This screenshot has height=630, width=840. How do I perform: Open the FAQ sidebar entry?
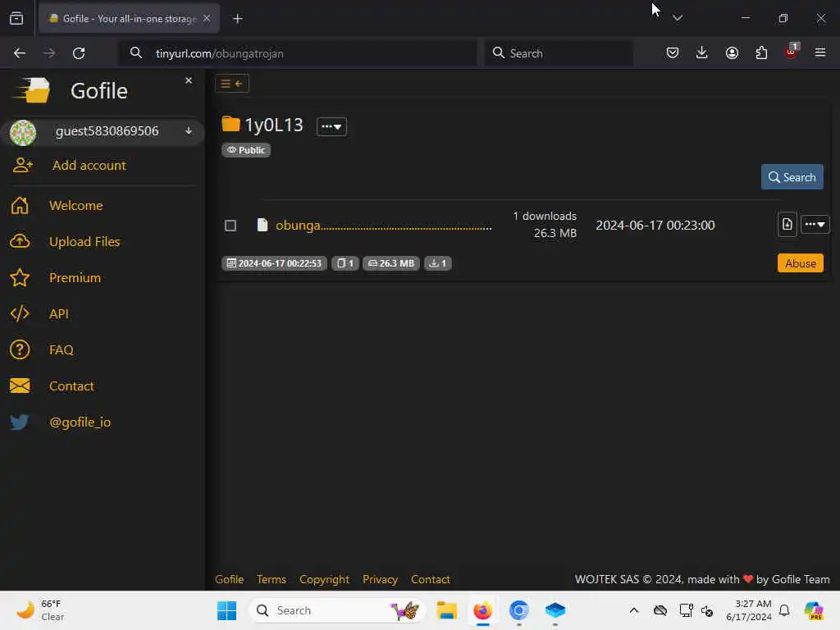[61, 349]
